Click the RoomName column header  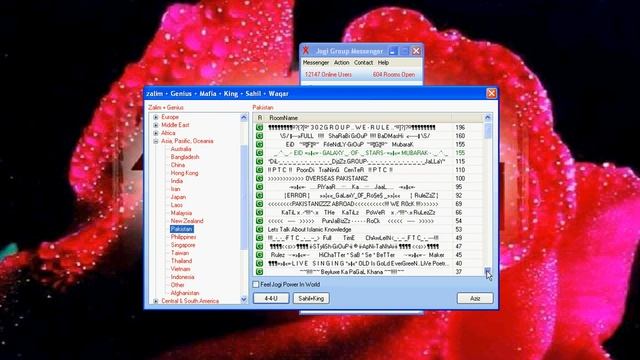(x=359, y=118)
